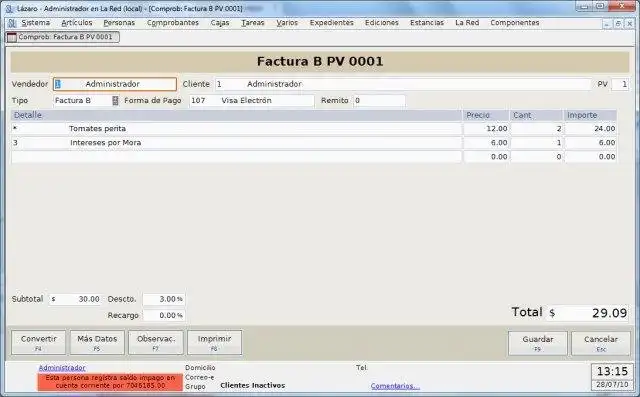Image resolution: width=640 pixels, height=397 pixels.
Task: Click the Detalle column header
Action: [236, 115]
